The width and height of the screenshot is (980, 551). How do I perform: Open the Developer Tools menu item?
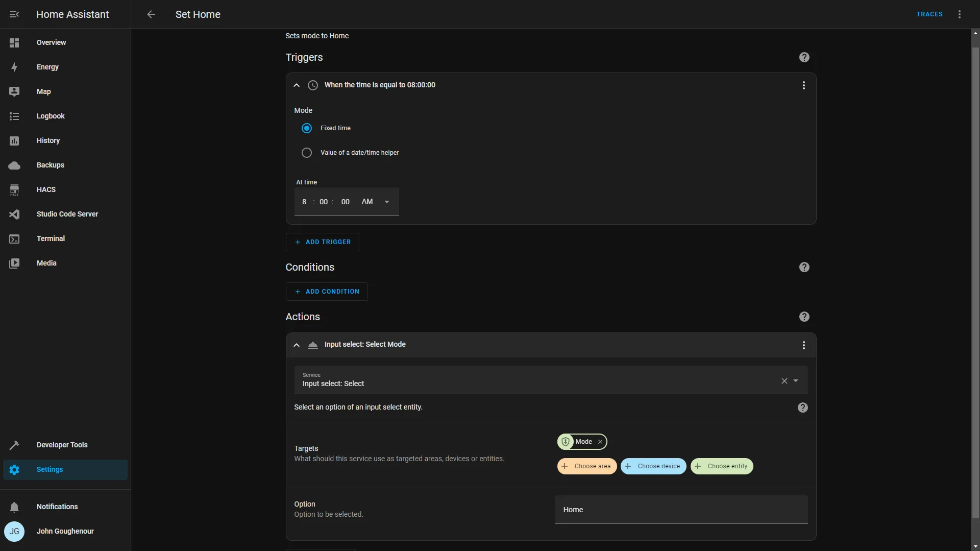(x=65, y=445)
